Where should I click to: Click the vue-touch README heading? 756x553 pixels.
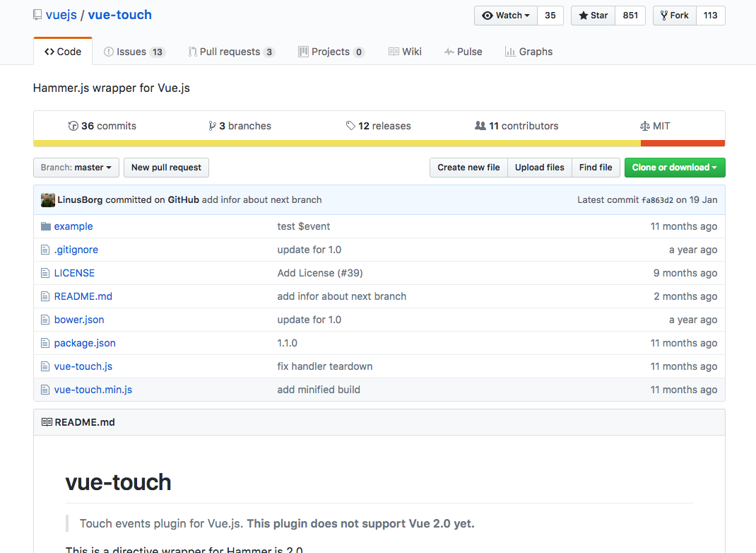(118, 482)
